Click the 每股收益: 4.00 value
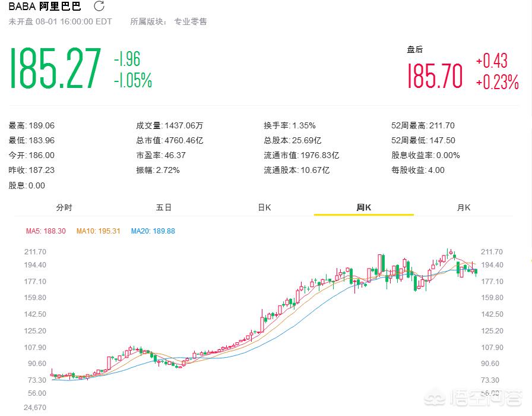 pyautogui.click(x=417, y=170)
